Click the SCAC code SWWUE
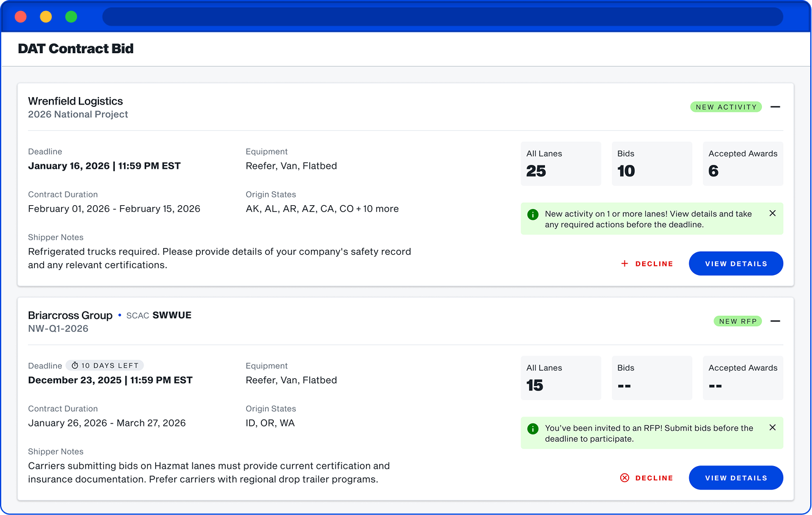The image size is (812, 515). pos(172,315)
